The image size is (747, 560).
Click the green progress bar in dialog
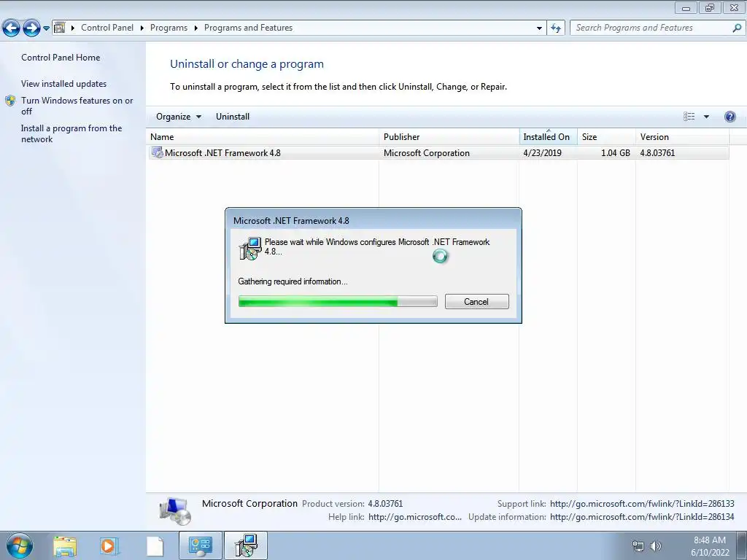(338, 301)
